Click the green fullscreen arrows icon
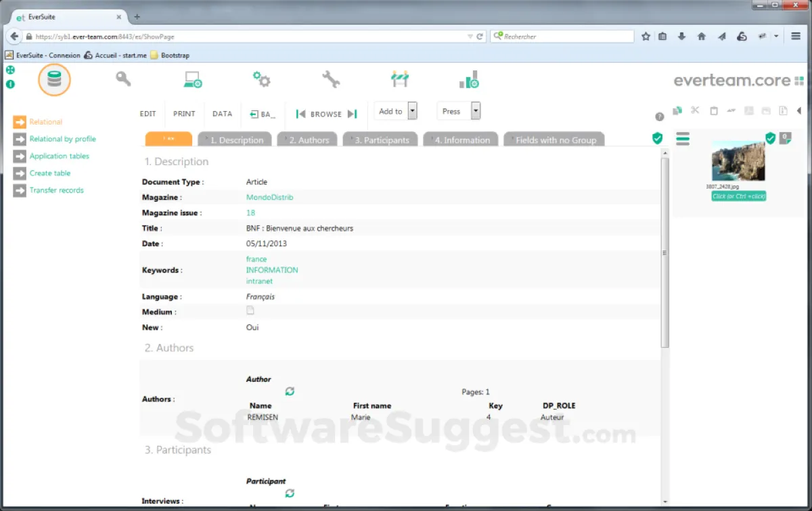Screen dimensions: 812x511 click(x=10, y=70)
